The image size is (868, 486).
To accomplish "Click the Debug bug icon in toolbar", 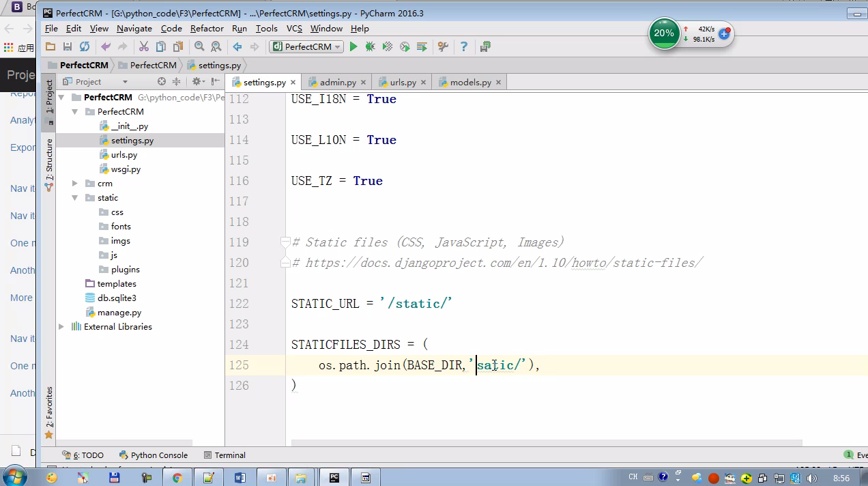I will point(370,46).
